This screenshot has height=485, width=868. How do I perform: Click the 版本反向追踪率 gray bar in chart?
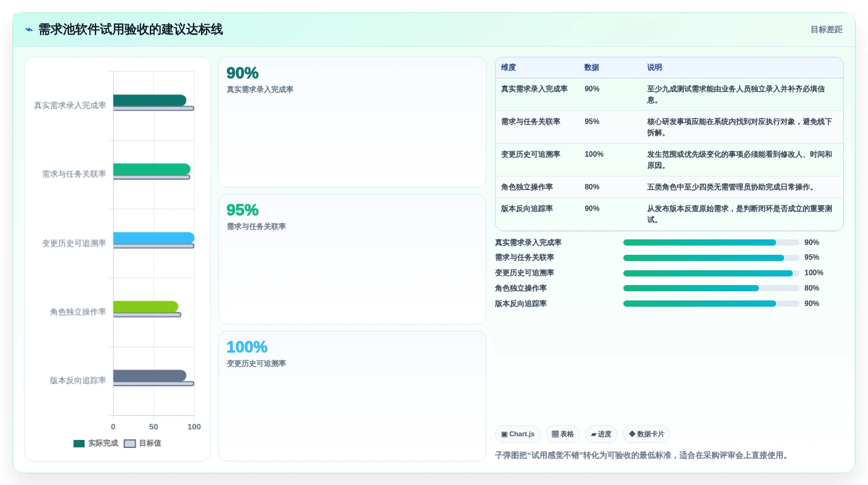(150, 376)
